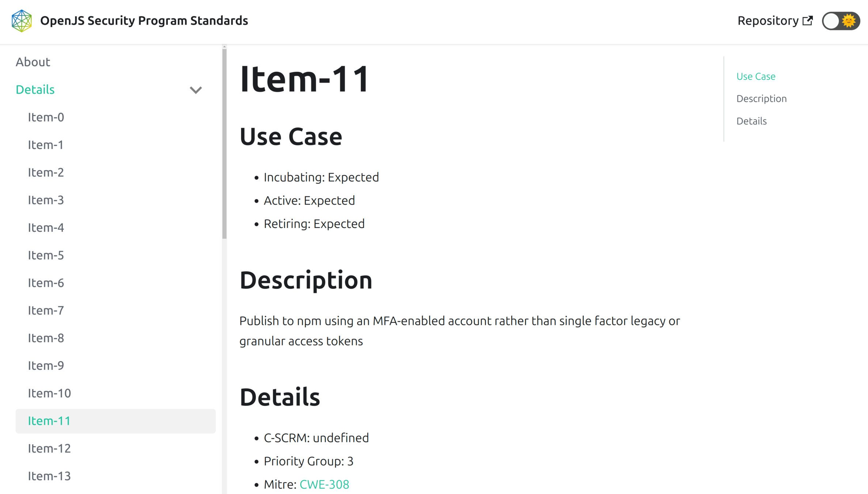This screenshot has width=868, height=494.
Task: Click the OpenJS Security Program Standards title
Action: coord(144,21)
